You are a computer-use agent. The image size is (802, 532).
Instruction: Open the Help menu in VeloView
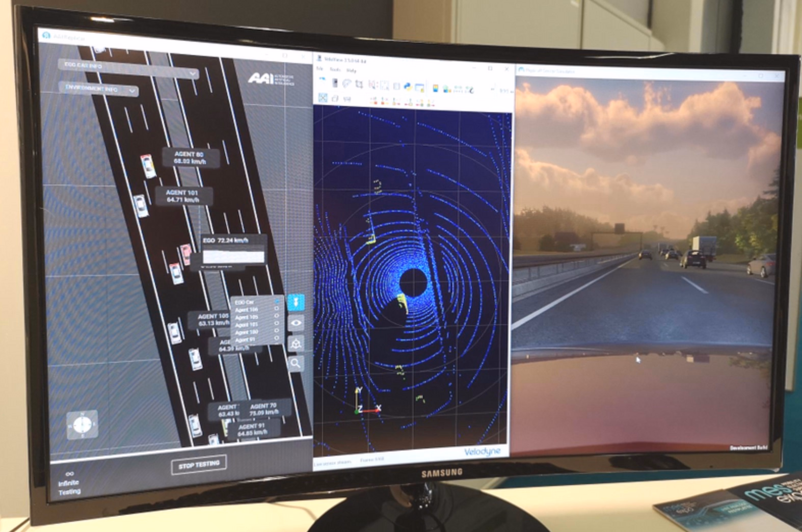351,70
